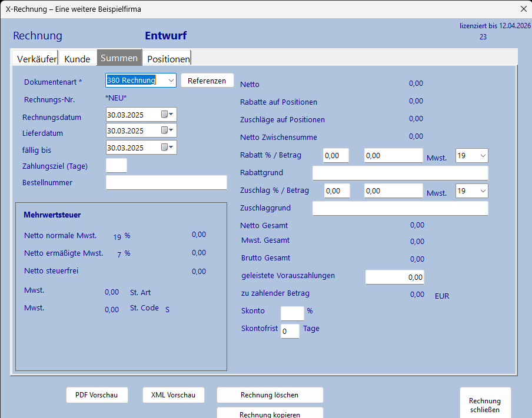Open the Rechnungsdatum calendar picker icon
532x418 pixels.
coord(167,114)
